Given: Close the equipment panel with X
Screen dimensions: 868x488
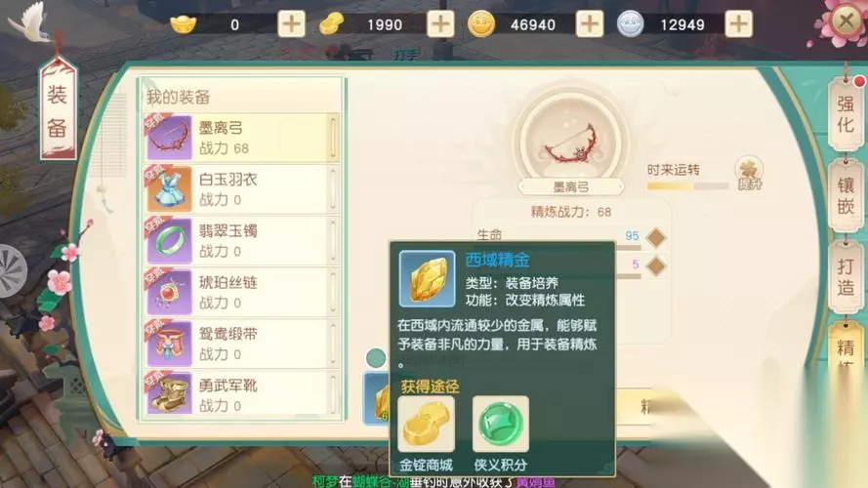Looking at the screenshot, I should (846, 21).
